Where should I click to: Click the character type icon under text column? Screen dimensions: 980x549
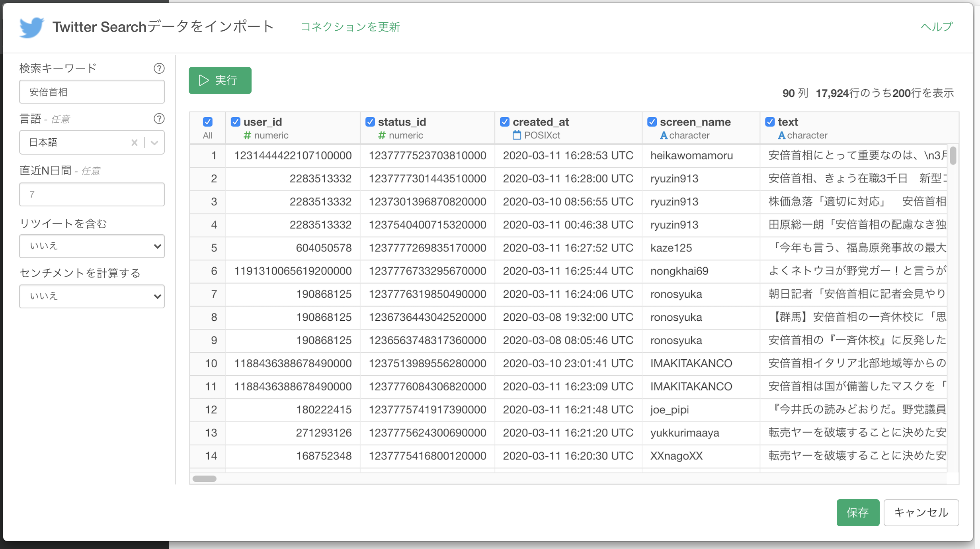(781, 135)
